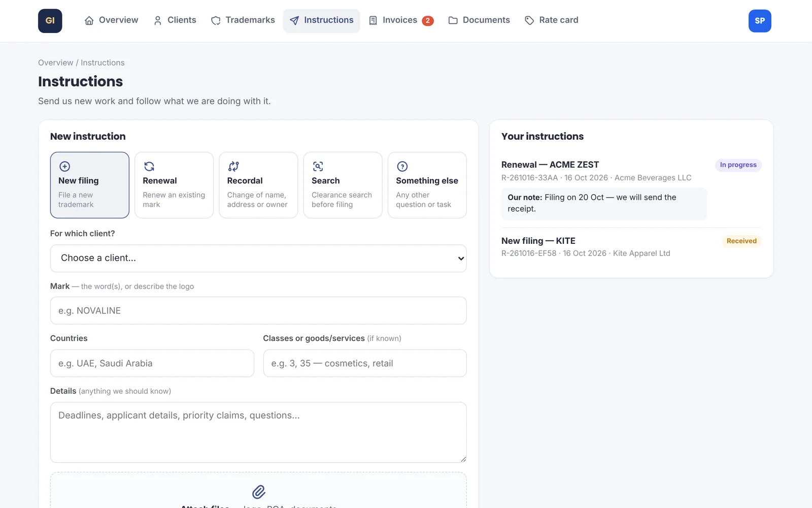812x508 pixels.
Task: Click the Recordal swap icon
Action: 233,167
